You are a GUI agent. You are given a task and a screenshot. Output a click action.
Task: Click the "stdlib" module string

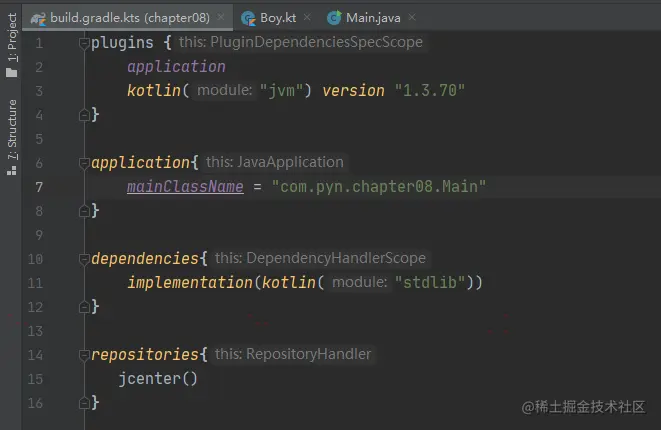[430, 282]
